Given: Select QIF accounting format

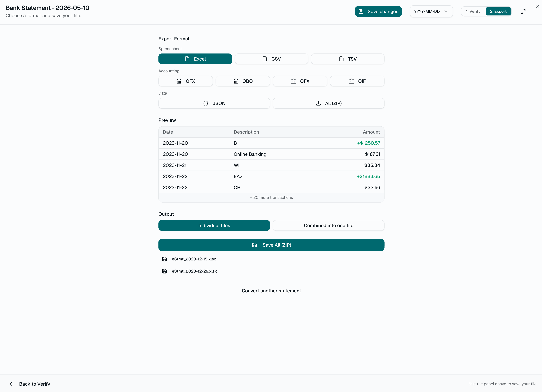Looking at the screenshot, I should [357, 81].
